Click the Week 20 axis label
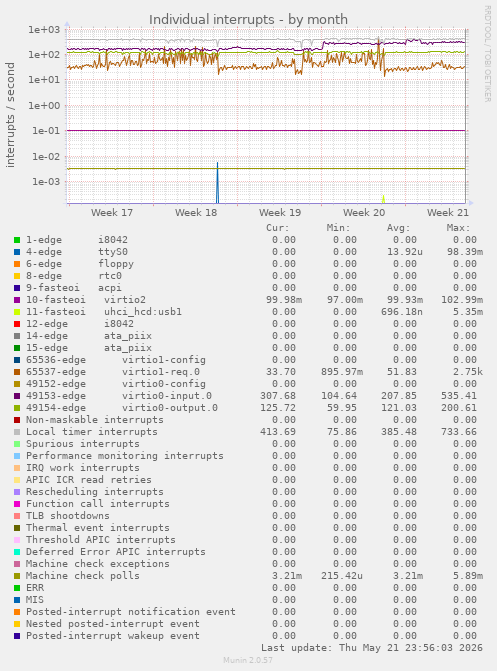 [364, 212]
